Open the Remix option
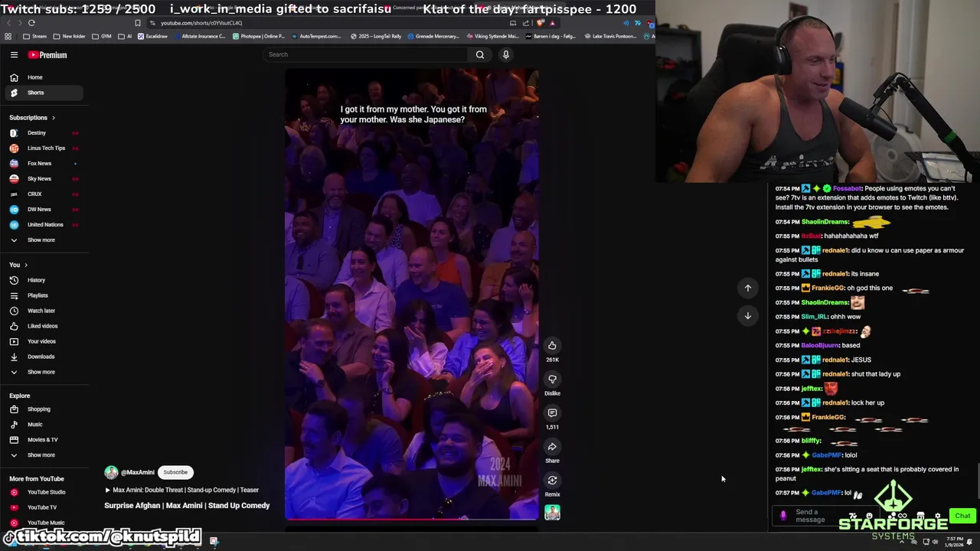 pyautogui.click(x=552, y=481)
